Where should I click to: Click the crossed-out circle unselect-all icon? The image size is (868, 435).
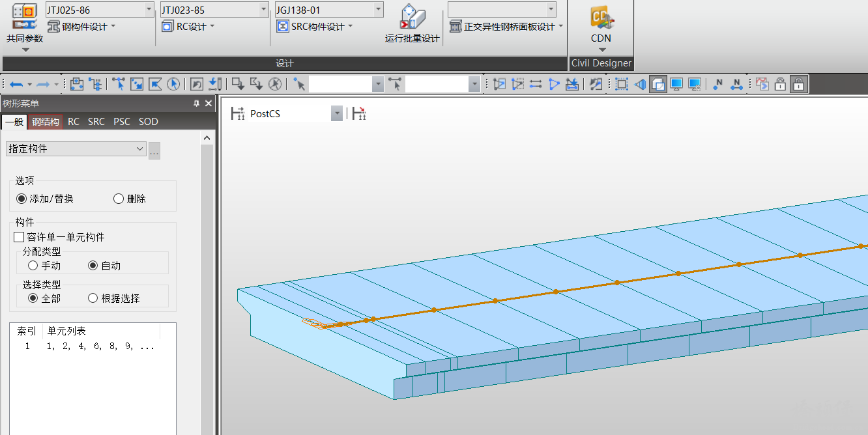click(275, 84)
